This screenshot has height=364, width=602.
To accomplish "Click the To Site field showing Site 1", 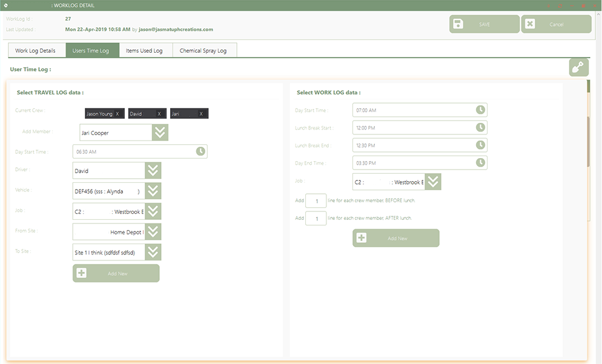I will click(x=108, y=252).
